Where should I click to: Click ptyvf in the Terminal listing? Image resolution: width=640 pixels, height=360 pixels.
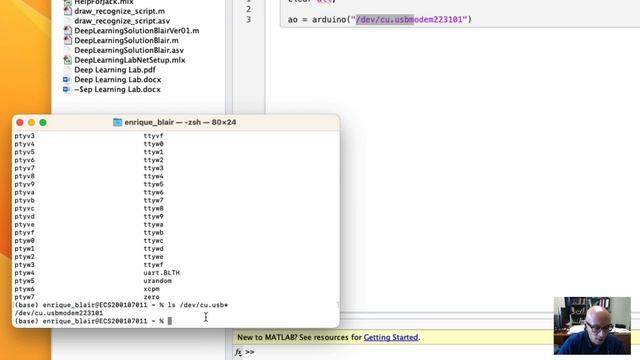pos(24,233)
